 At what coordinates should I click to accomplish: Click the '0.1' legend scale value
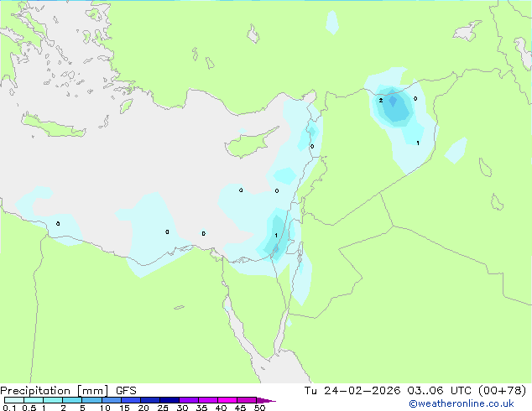[9, 408]
